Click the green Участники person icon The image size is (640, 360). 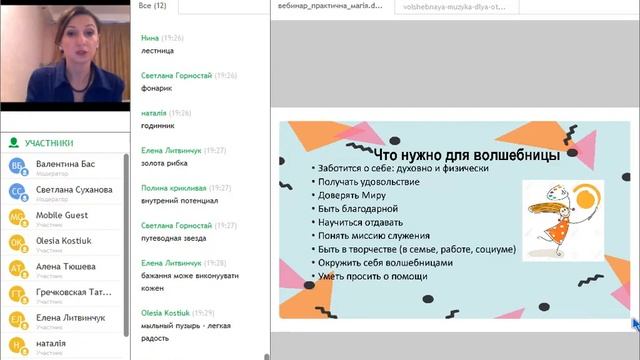pyautogui.click(x=14, y=142)
